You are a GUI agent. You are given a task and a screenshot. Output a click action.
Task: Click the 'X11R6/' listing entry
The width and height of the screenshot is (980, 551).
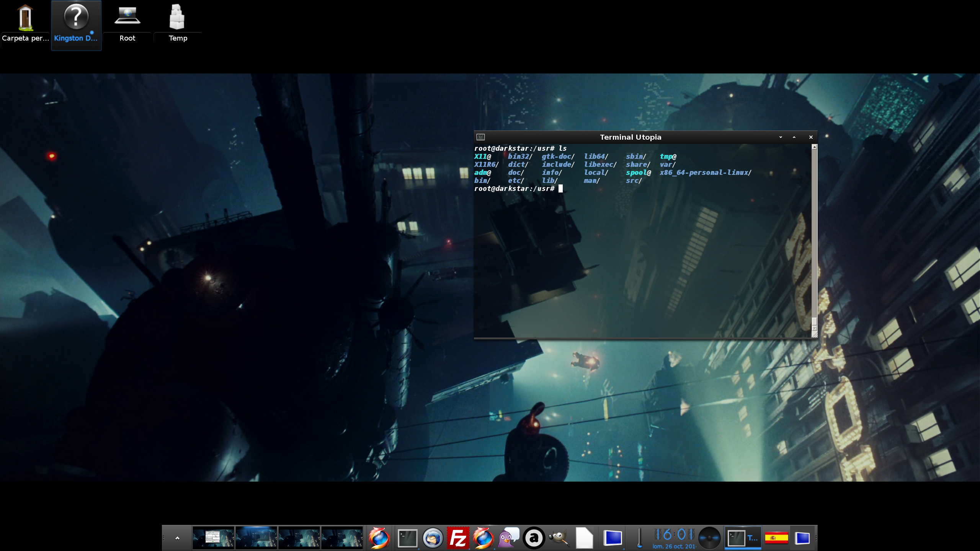(x=486, y=165)
